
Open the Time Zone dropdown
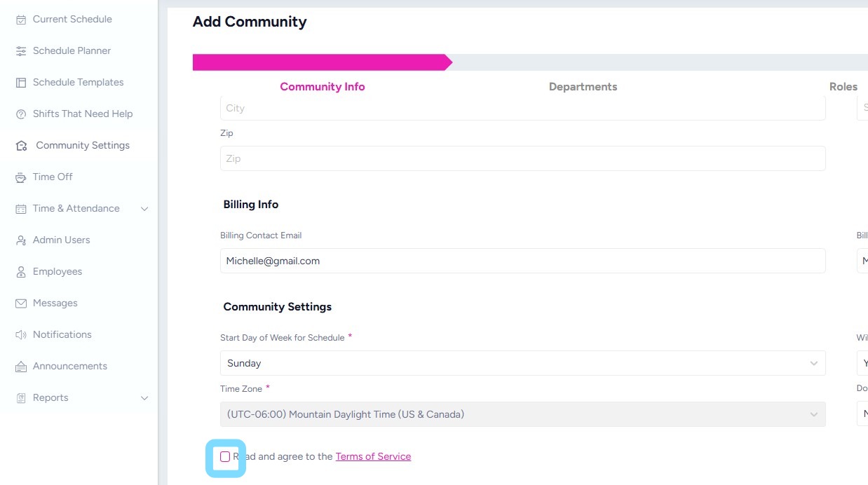pyautogui.click(x=522, y=414)
